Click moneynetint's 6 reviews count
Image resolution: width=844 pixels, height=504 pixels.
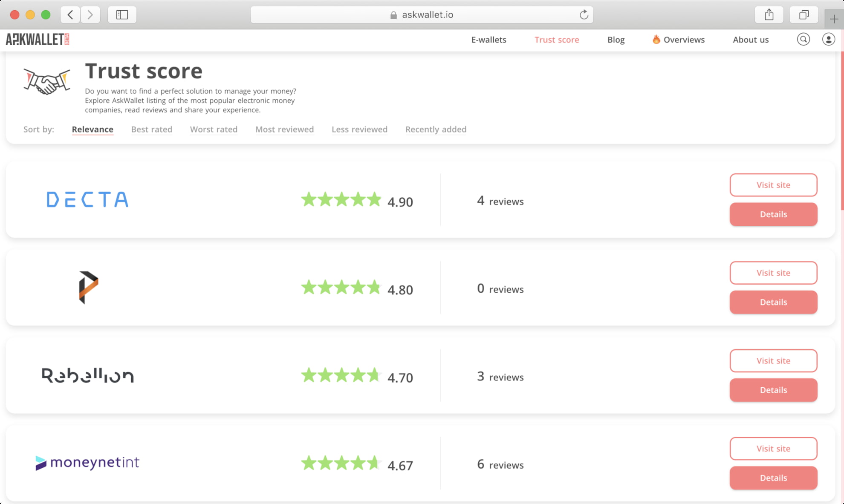(500, 464)
